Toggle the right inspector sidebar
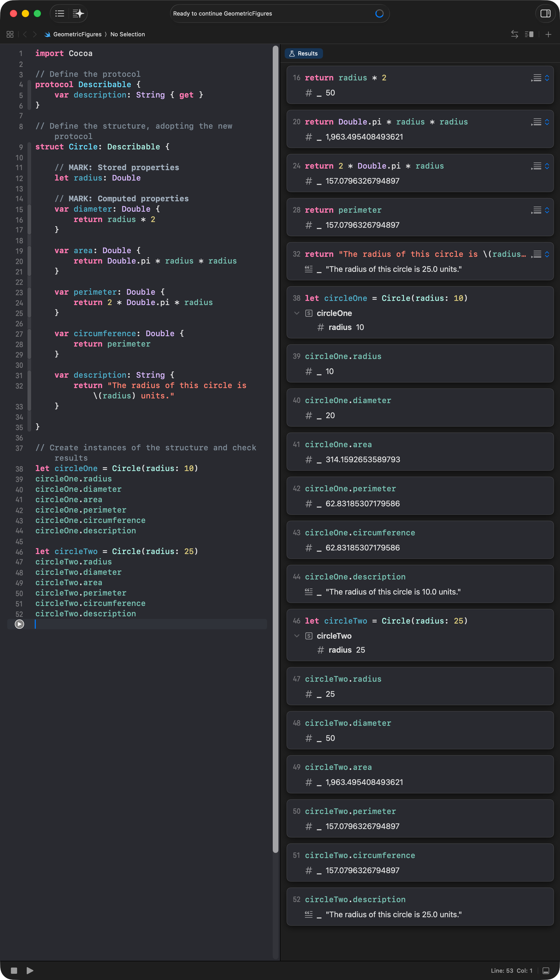This screenshot has height=980, width=560. pos(545,13)
